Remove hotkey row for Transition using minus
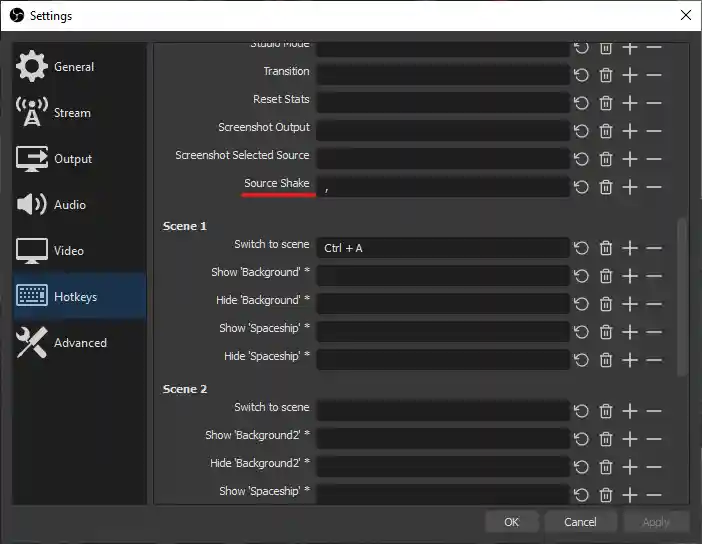Screen dimensions: 702x544 tap(654, 75)
